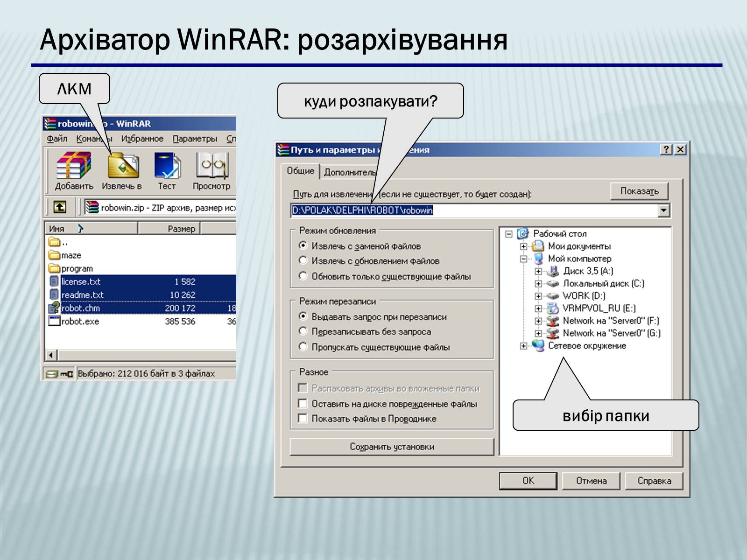Click the dialog's question mark help icon

tap(666, 150)
